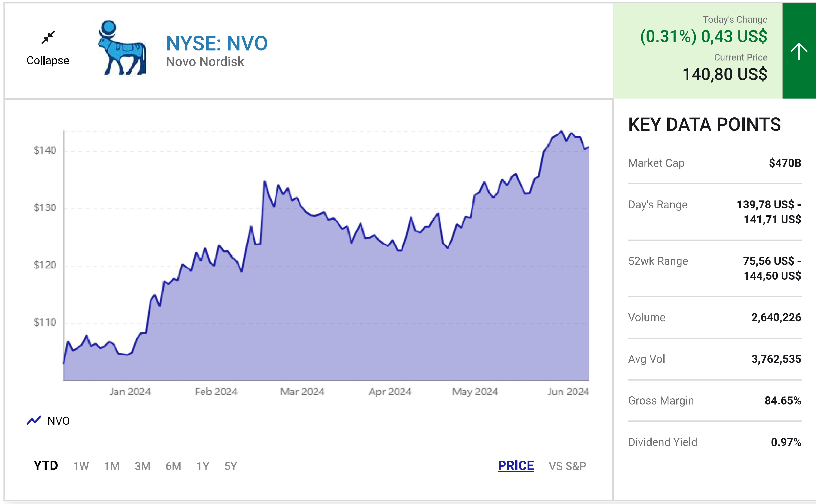Click the current price 140,80 US$

point(725,74)
